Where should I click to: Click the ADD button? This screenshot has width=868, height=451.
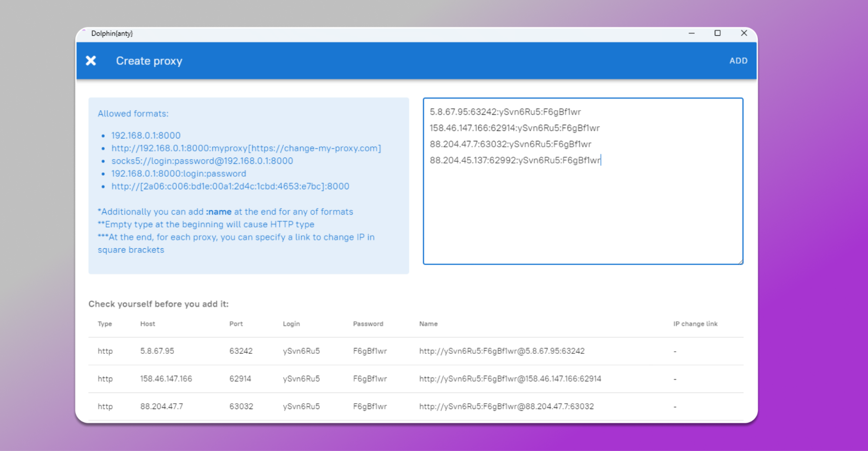[738, 61]
